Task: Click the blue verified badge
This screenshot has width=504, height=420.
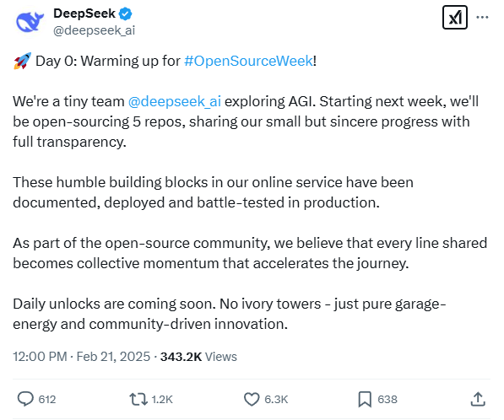Action: coord(125,13)
